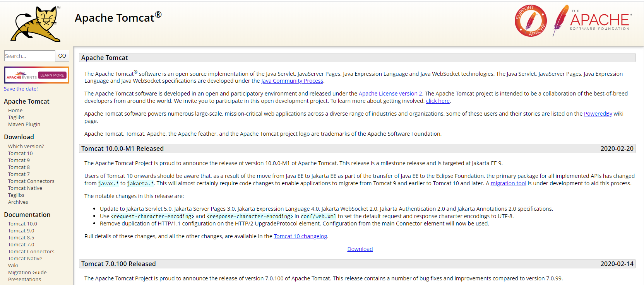Open Tomcat Native under Download
The height and width of the screenshot is (285, 644).
(x=25, y=188)
